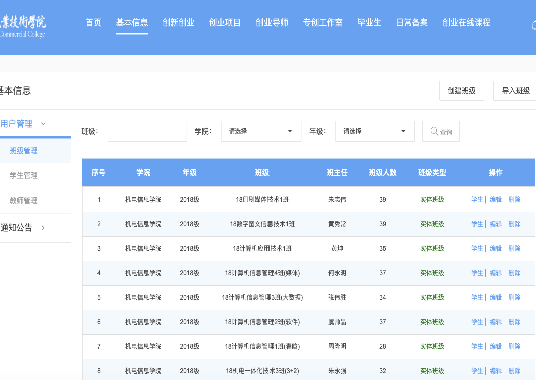
Task: Open 学生 link for row 2
Action: tap(477, 224)
